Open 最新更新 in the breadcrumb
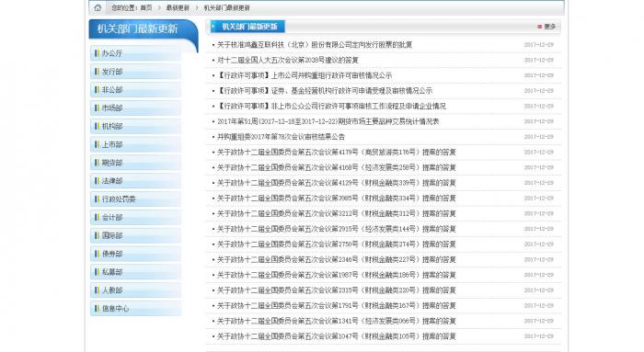The height and width of the screenshot is (352, 644). coord(178,7)
